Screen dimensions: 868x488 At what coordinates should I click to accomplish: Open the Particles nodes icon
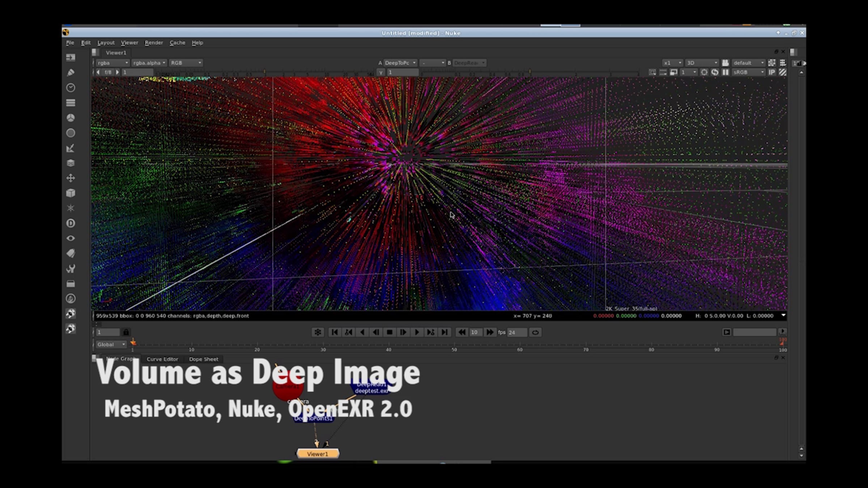point(71,208)
